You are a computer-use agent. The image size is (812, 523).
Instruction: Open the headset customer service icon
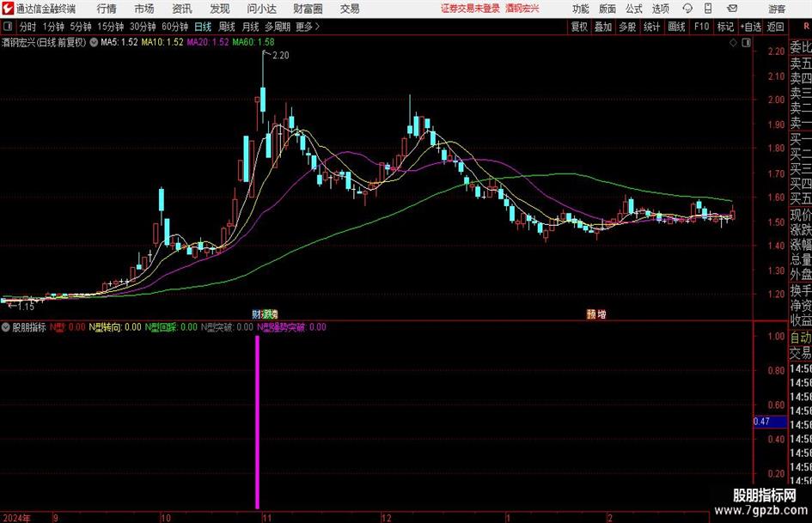(x=687, y=9)
